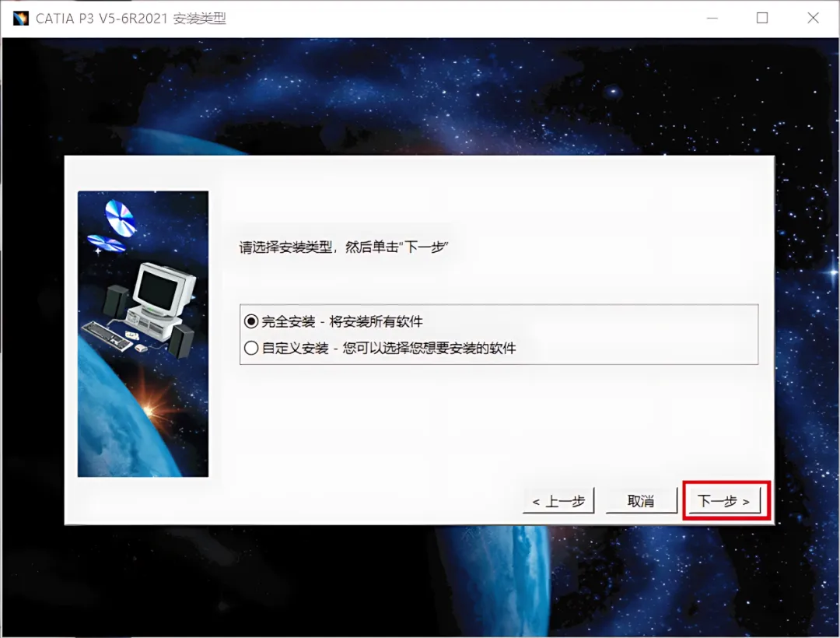Click the CATIA icon in title bar
Screen dimensions: 840x638
(x=20, y=18)
